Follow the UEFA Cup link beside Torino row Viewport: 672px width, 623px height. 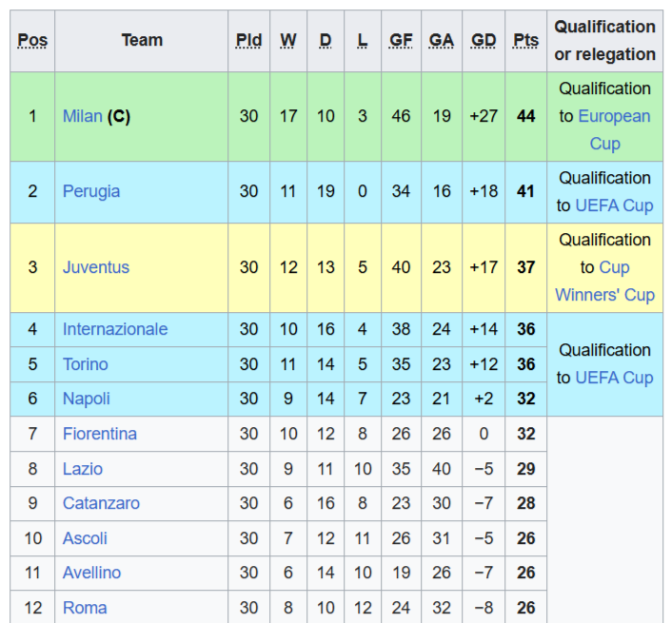pos(614,378)
